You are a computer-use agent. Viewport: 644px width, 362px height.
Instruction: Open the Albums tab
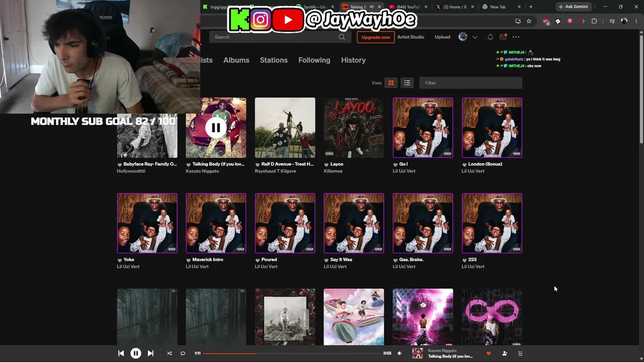(236, 60)
